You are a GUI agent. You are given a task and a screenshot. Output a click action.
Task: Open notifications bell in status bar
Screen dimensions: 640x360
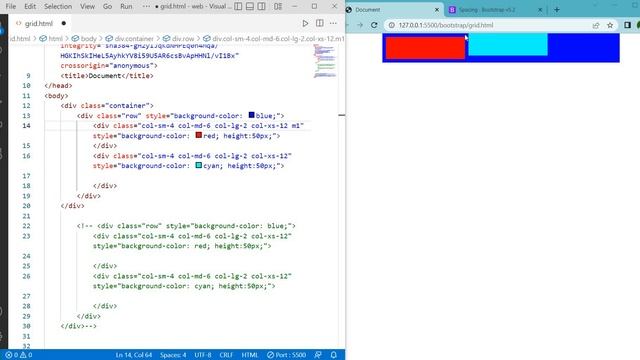click(x=333, y=355)
